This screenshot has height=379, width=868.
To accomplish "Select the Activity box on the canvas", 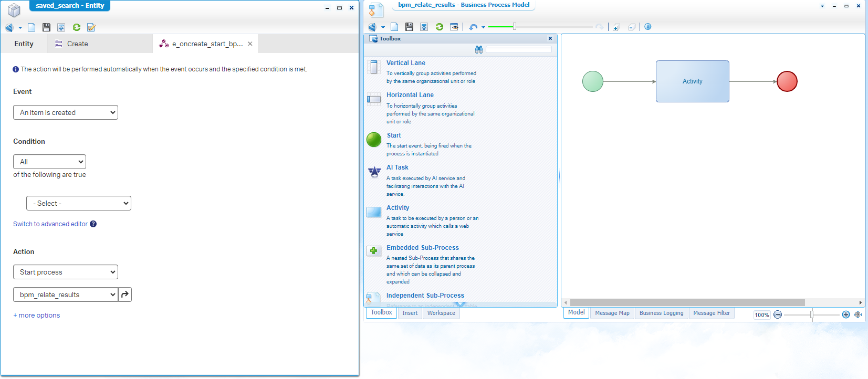I will pos(692,81).
